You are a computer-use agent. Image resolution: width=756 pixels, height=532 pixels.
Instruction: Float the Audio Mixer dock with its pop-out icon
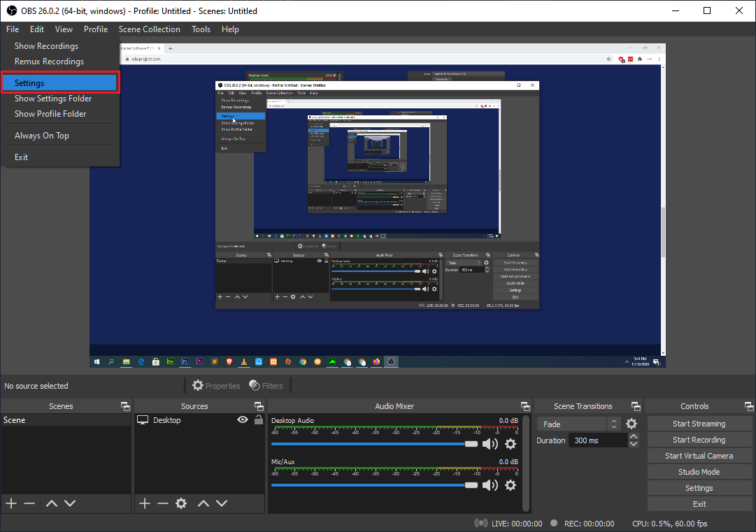pos(525,406)
